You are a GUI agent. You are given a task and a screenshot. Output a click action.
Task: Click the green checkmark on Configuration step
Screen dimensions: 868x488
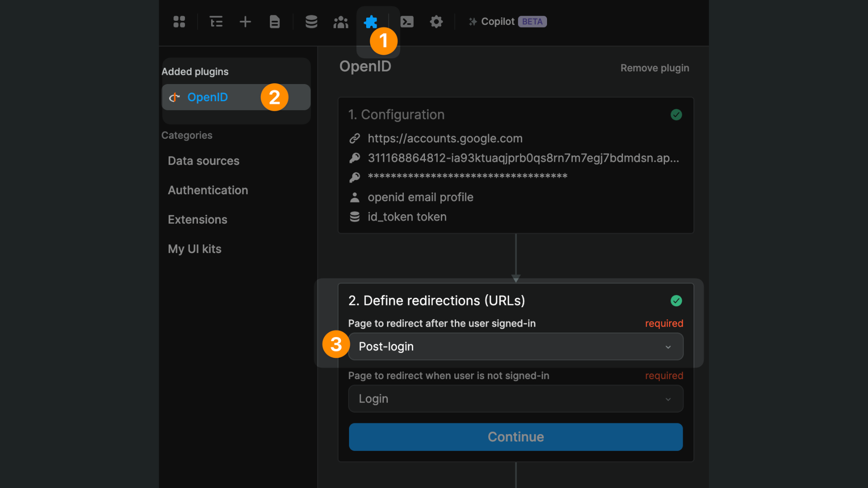[x=676, y=115]
